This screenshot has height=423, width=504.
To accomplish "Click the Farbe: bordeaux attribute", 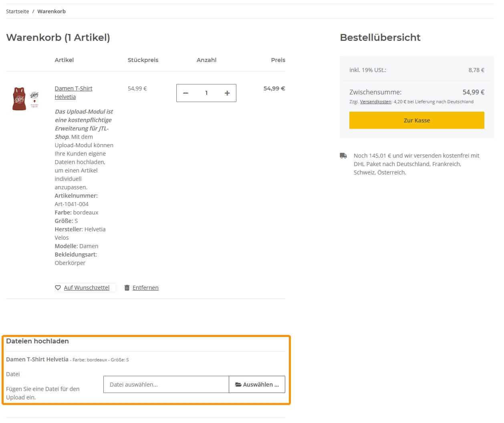I will click(x=77, y=213).
